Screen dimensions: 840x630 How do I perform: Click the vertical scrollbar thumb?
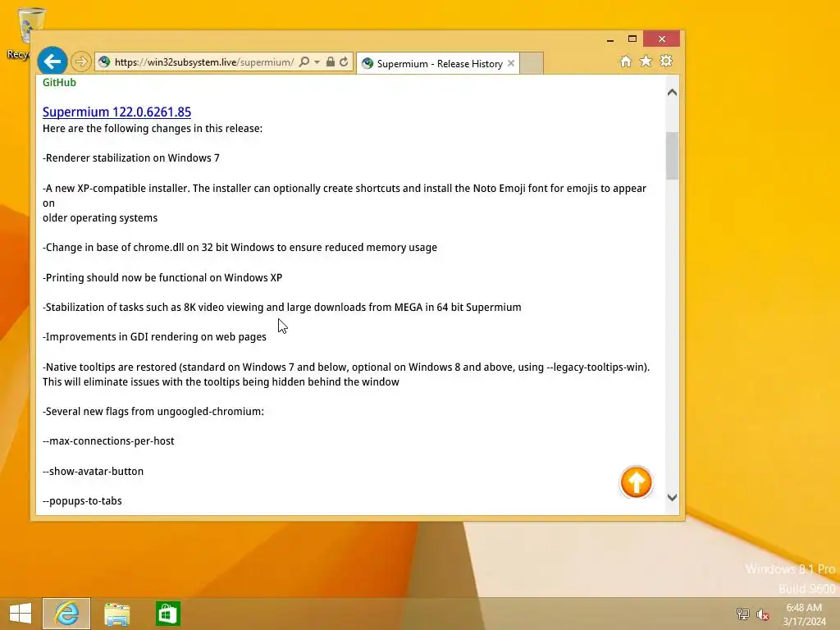tap(673, 156)
